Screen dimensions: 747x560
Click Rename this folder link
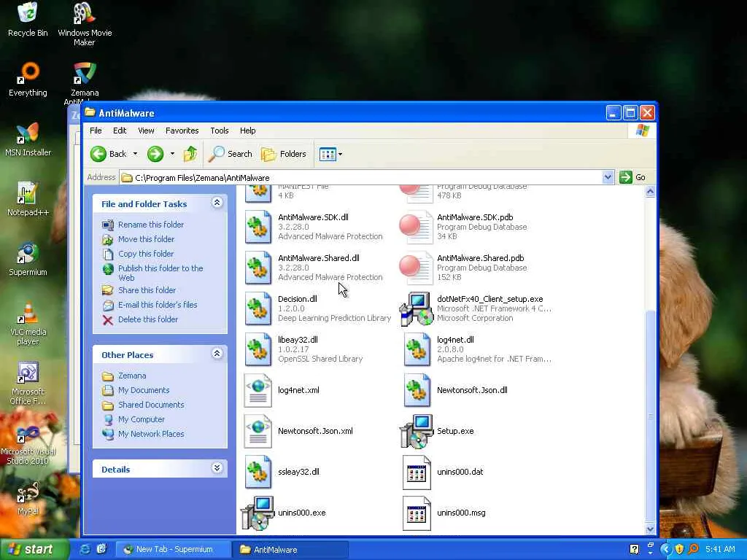[150, 225]
